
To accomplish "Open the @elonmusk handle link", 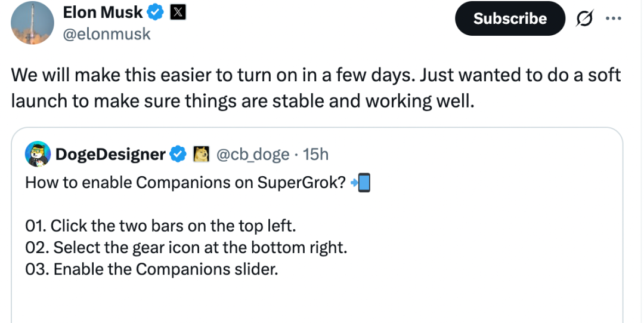I will pyautogui.click(x=107, y=34).
